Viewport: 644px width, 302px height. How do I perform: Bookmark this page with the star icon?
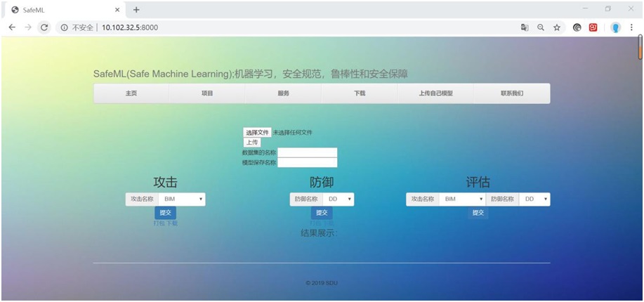tap(557, 27)
